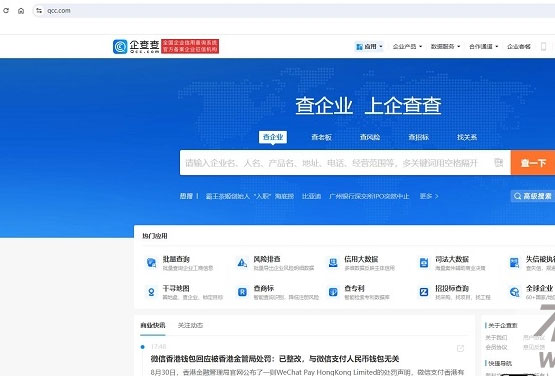The width and height of the screenshot is (555, 378).
Task: Click the 风险排查 warning icon
Action: click(242, 263)
